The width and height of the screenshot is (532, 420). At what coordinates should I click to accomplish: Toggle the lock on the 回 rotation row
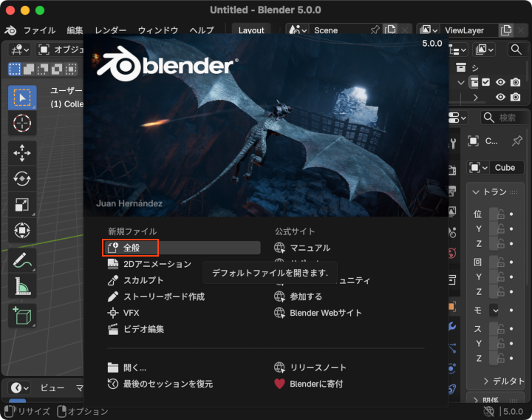point(501,262)
